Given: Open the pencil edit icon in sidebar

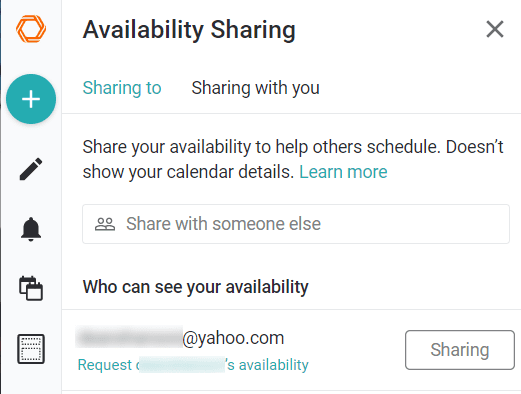Looking at the screenshot, I should pyautogui.click(x=31, y=169).
